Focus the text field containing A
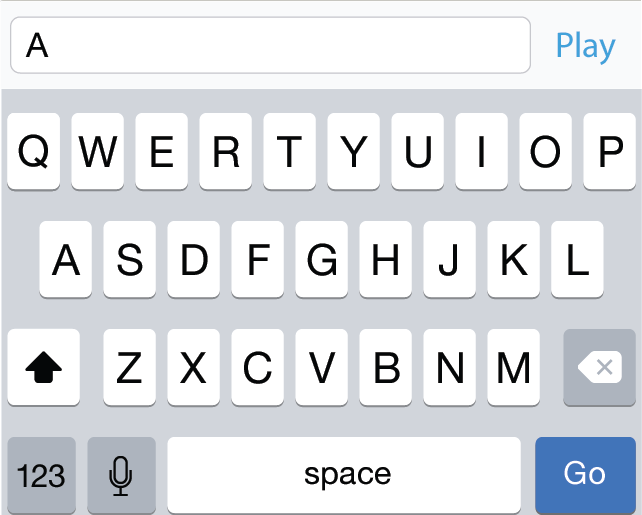Image resolution: width=642 pixels, height=515 pixels. 270,45
